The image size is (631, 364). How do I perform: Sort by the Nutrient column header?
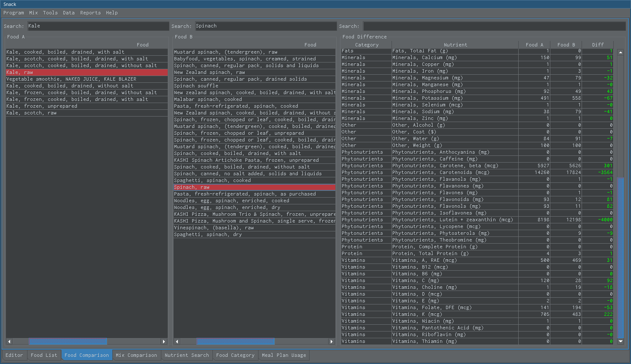click(x=455, y=45)
